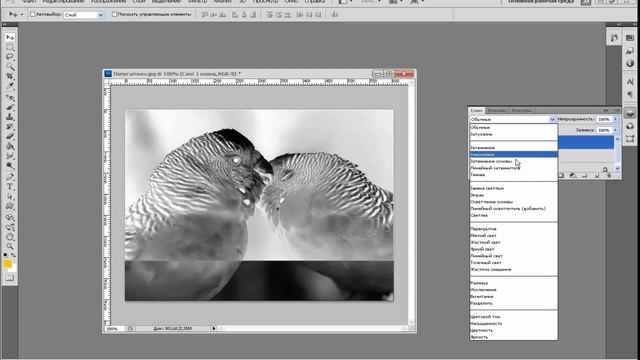Viewport: 640px width, 360px height.
Task: Click the Заливка 100% value field
Action: 604,130
